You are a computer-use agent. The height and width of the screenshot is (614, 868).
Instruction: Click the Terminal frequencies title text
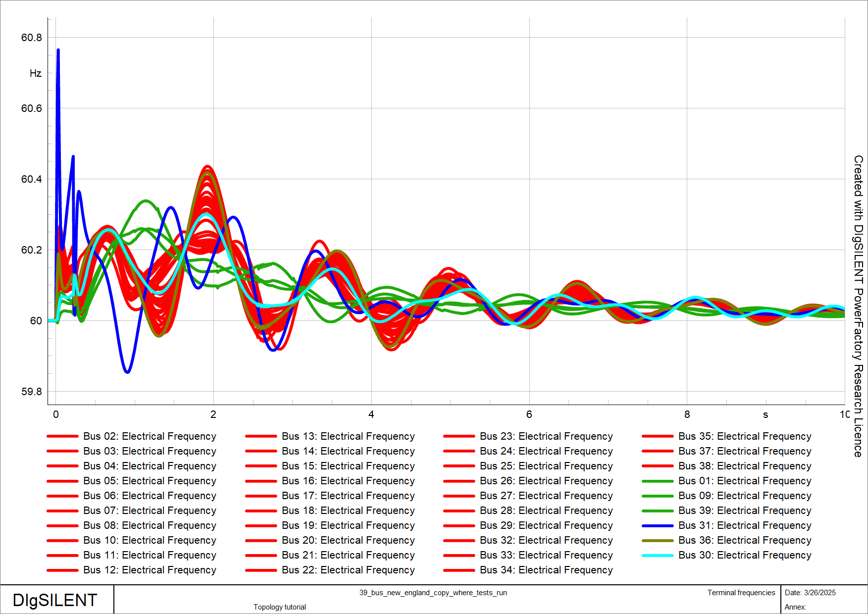click(741, 593)
